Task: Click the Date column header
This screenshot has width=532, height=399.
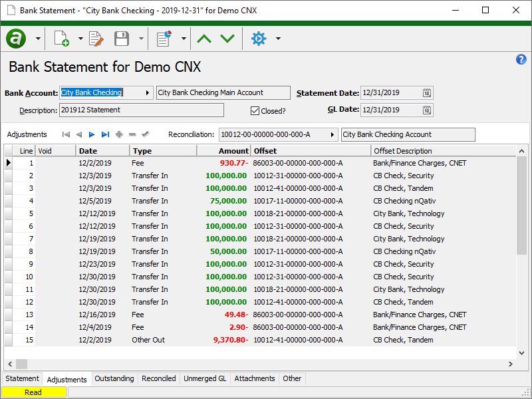Action: [x=103, y=151]
